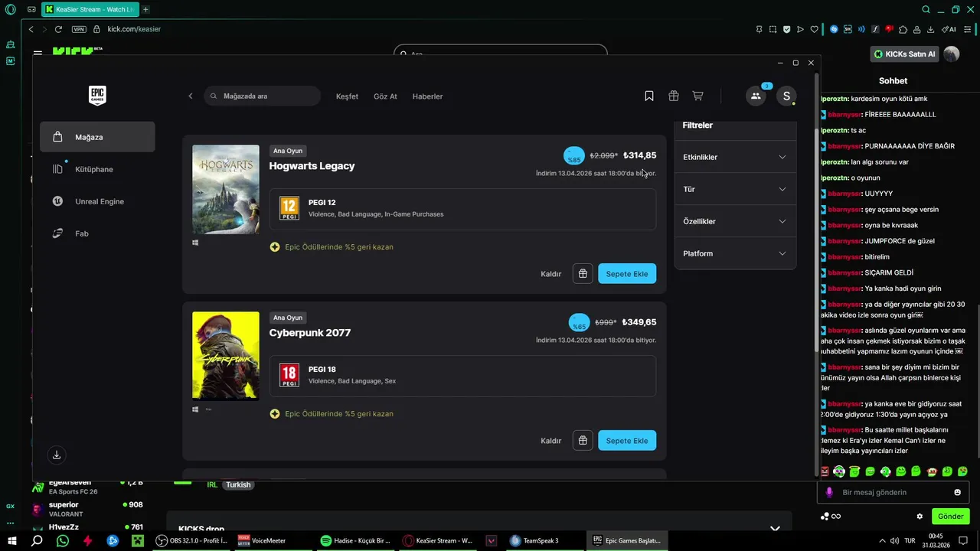
Task: Send chat message with Gönder
Action: click(950, 517)
